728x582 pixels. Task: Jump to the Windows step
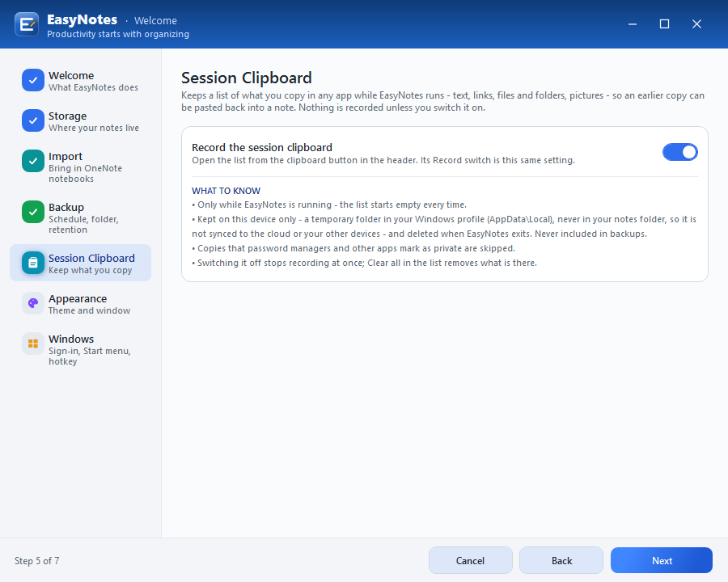click(x=80, y=349)
